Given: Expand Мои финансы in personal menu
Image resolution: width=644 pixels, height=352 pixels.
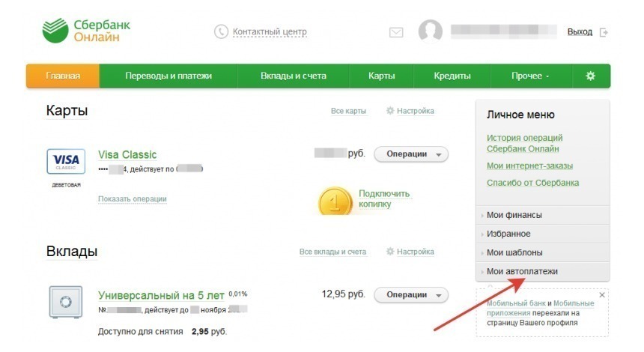Looking at the screenshot, I should click(x=543, y=215).
